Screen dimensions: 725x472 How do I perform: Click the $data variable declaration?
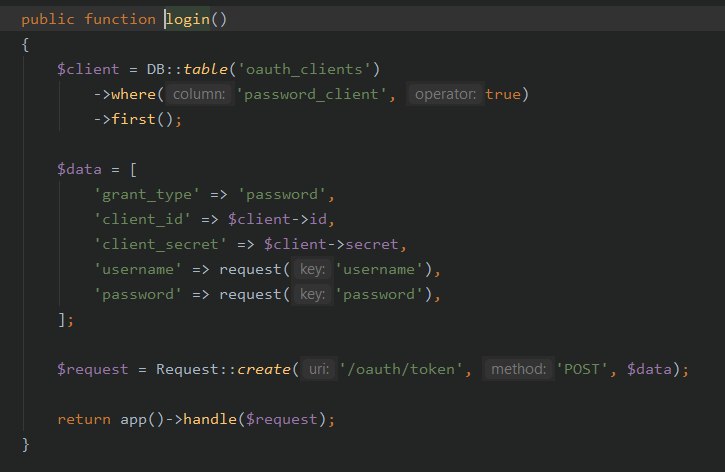[x=79, y=169]
